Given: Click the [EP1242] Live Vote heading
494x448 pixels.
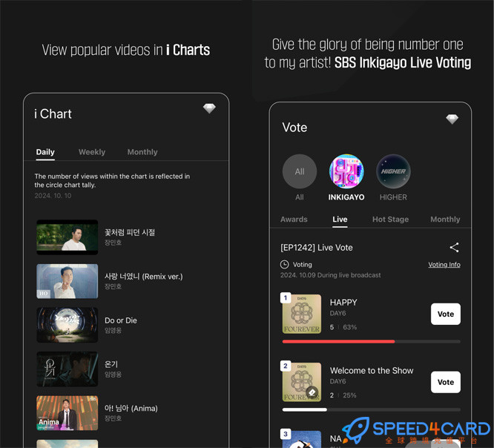Looking at the screenshot, I should [317, 248].
